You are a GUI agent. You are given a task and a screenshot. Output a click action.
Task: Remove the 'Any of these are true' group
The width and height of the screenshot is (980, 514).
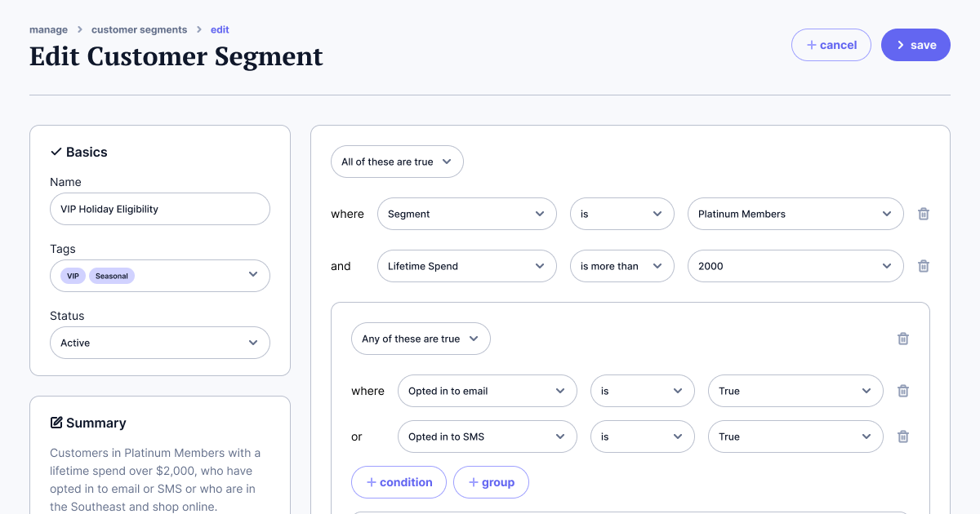[903, 339]
